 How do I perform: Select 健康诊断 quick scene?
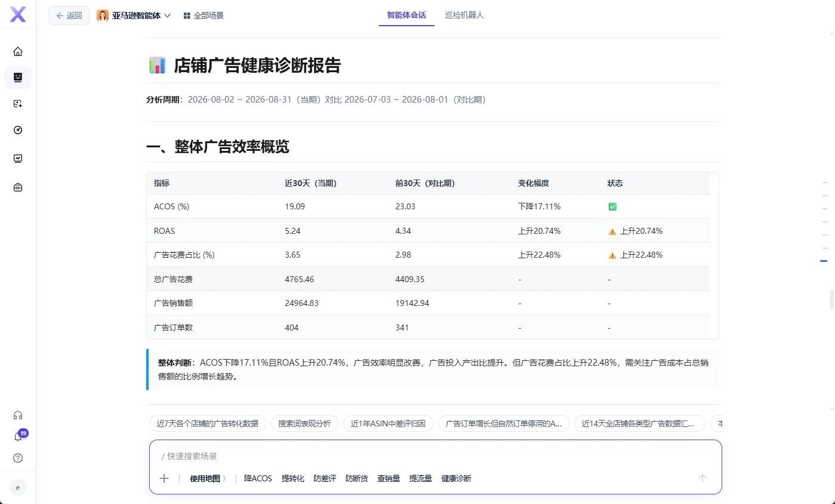[x=456, y=478]
